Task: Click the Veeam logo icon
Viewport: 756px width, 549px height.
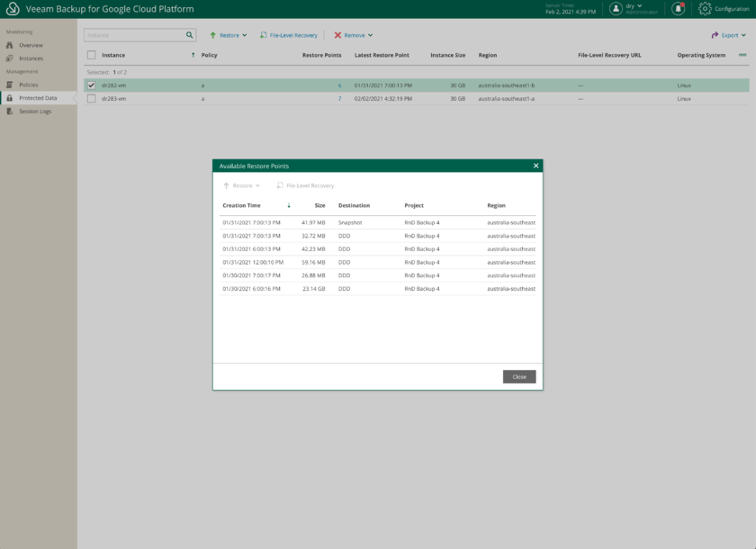Action: click(x=13, y=9)
